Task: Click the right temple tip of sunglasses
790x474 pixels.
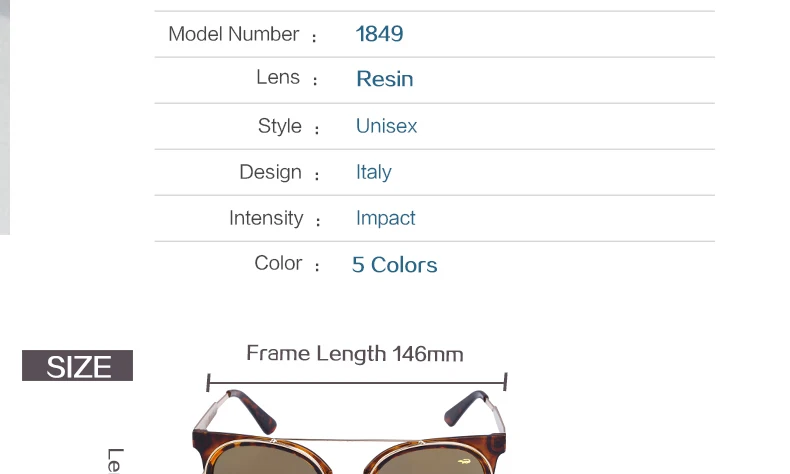Action: [x=465, y=407]
